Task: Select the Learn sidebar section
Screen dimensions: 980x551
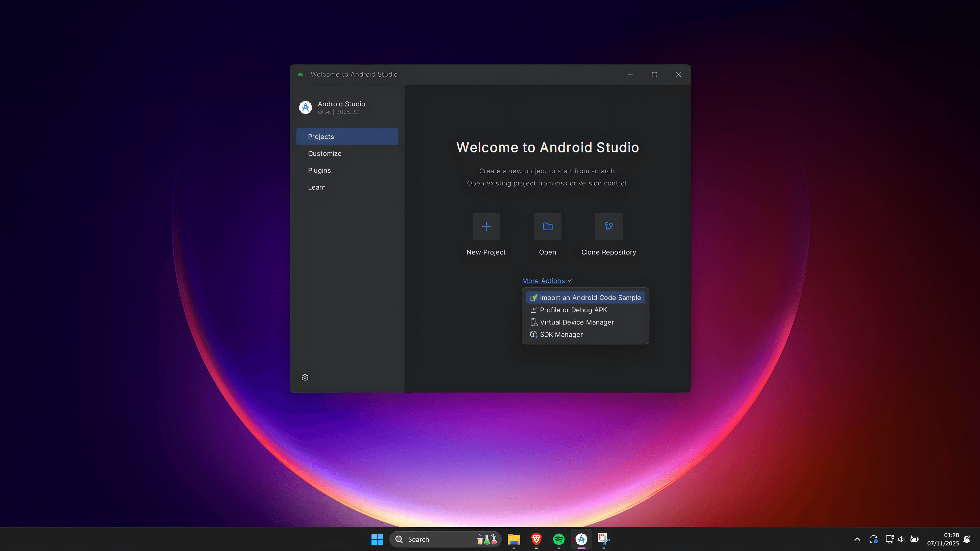Action: (316, 187)
